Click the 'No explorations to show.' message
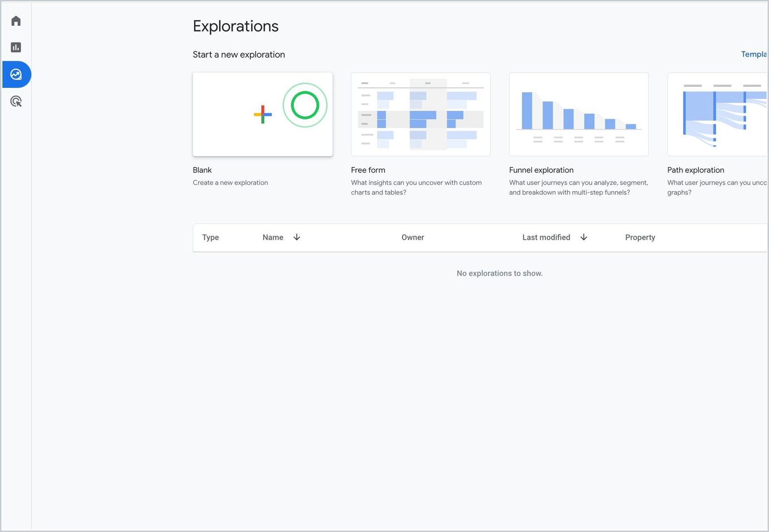Screen dimensions: 769x532 [x=500, y=273]
